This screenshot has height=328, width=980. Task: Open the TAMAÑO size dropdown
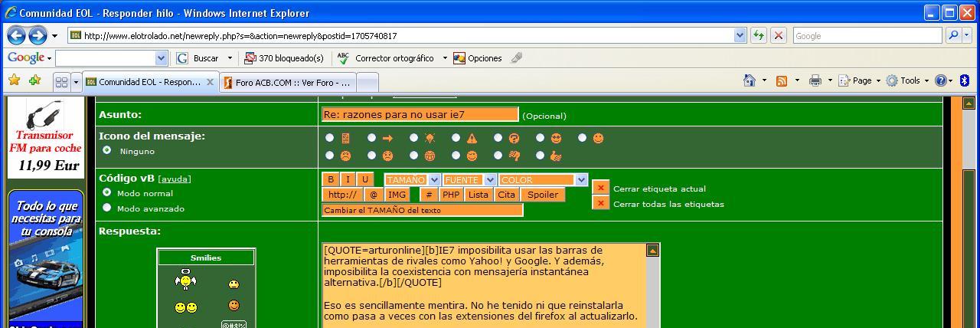[x=412, y=179]
